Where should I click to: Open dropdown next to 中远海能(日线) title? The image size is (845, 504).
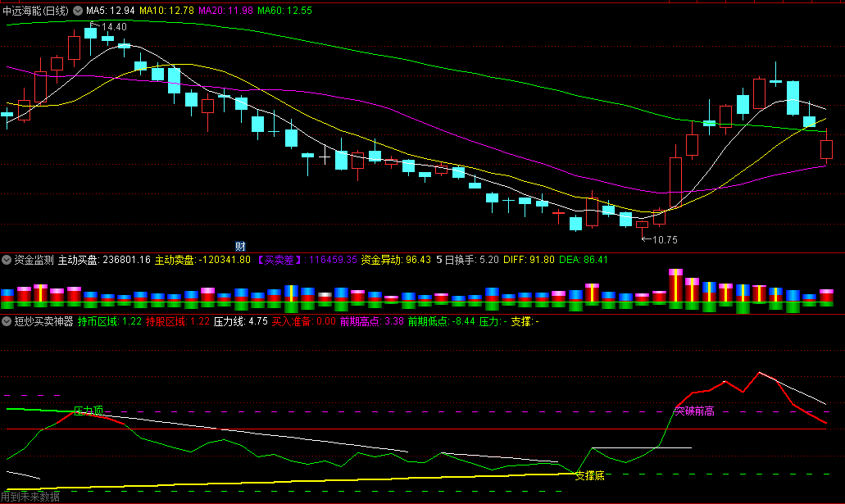point(78,10)
